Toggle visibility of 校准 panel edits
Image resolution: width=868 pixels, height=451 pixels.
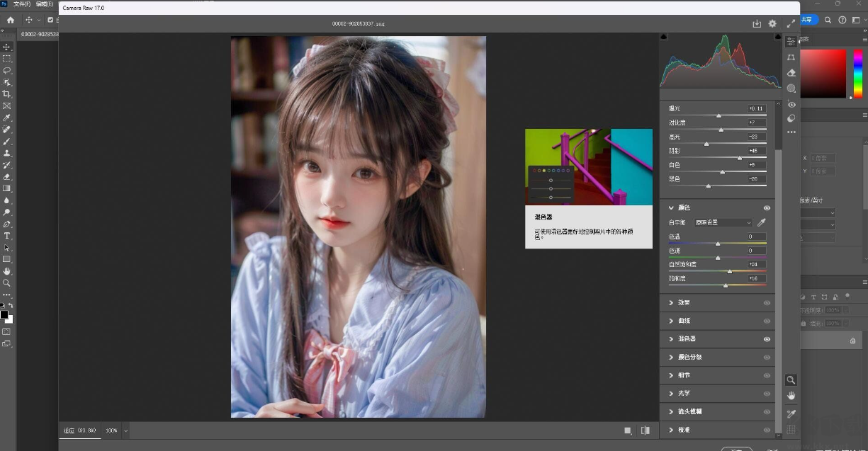coord(767,430)
